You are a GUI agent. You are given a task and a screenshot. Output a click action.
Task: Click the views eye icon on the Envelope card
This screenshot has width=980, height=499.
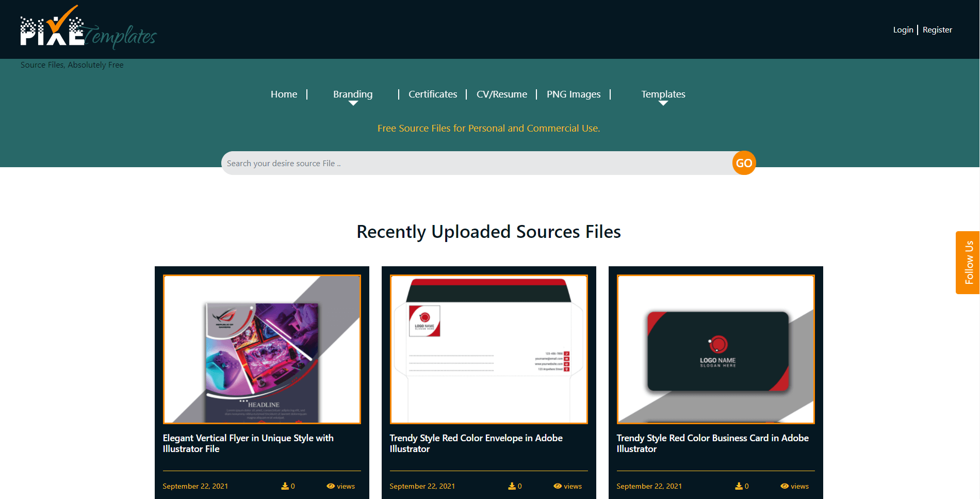[x=558, y=486]
